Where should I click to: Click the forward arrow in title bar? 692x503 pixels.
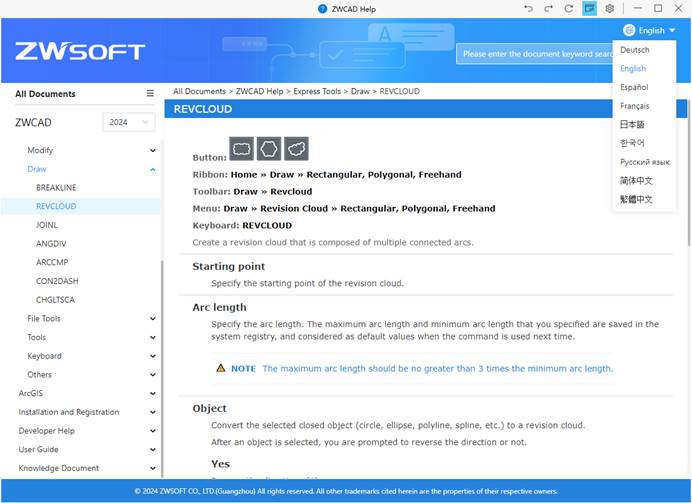pyautogui.click(x=549, y=8)
